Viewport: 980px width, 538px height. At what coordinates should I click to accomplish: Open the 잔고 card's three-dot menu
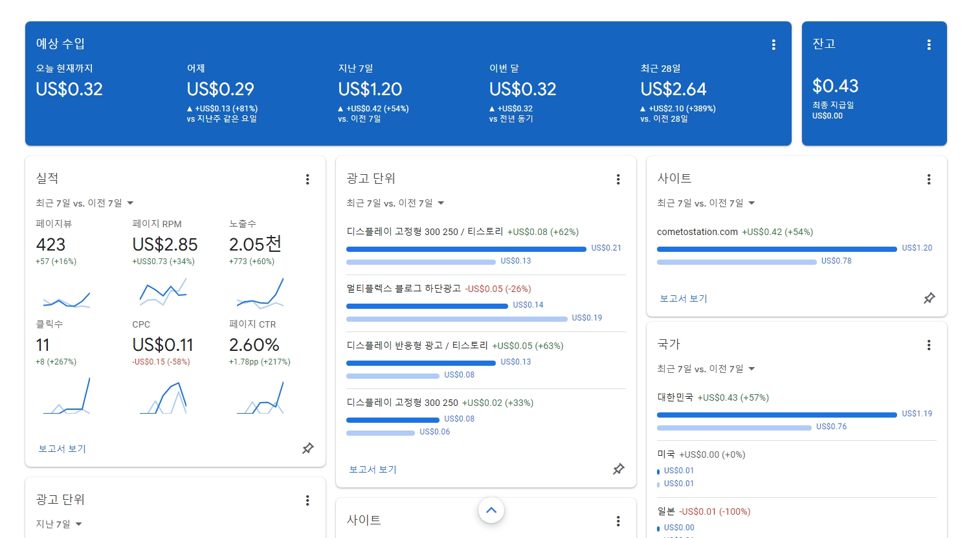click(x=929, y=45)
